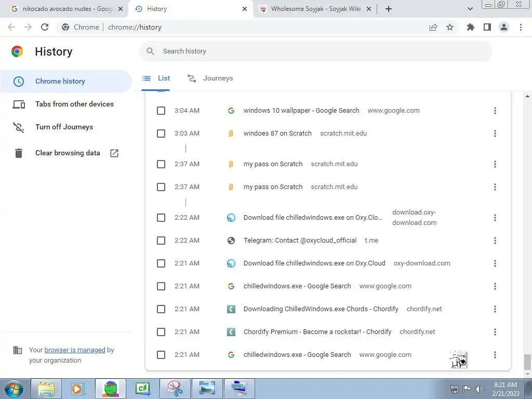
Task: Open the Windows Start orb
Action: point(14,389)
